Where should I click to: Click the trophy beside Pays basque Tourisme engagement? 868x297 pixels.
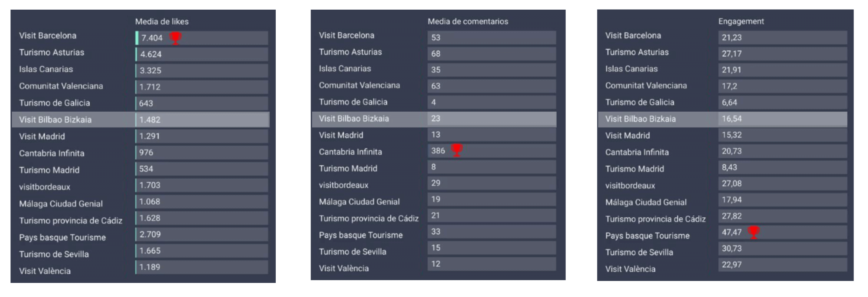(753, 232)
